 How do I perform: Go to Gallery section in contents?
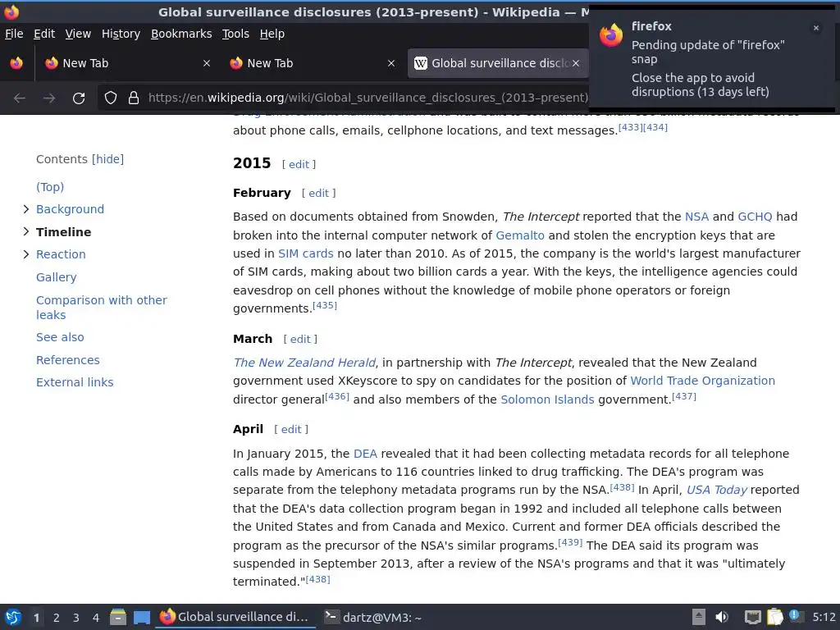tap(57, 277)
